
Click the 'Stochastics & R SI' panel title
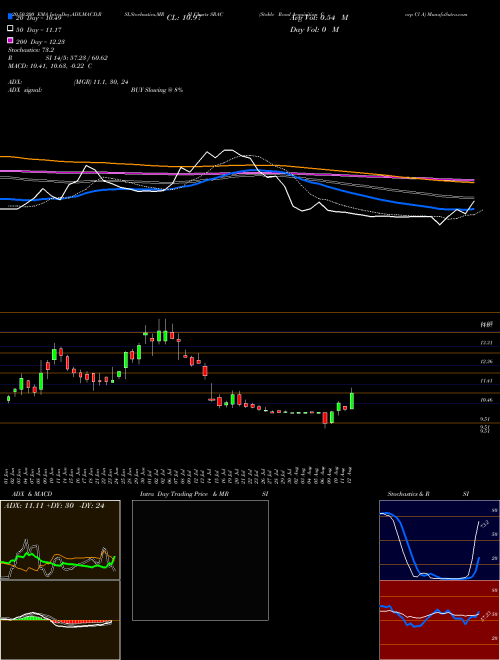428,494
